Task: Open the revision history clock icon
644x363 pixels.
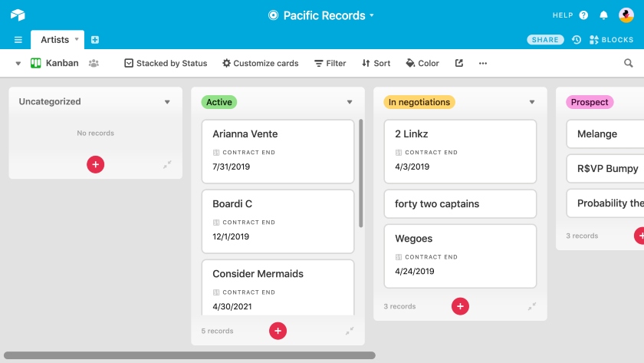Action: [577, 40]
